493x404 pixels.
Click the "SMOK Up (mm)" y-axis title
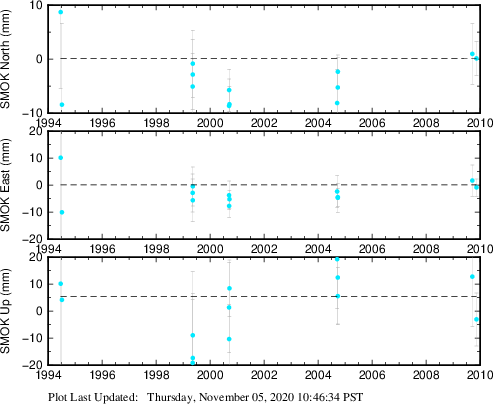pos(6,311)
